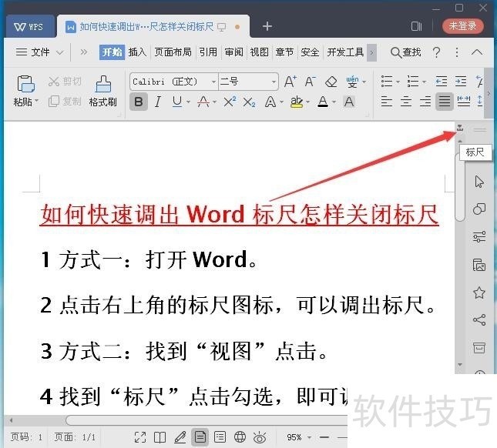
Task: Apply text highlight color
Action: pyautogui.click(x=297, y=102)
